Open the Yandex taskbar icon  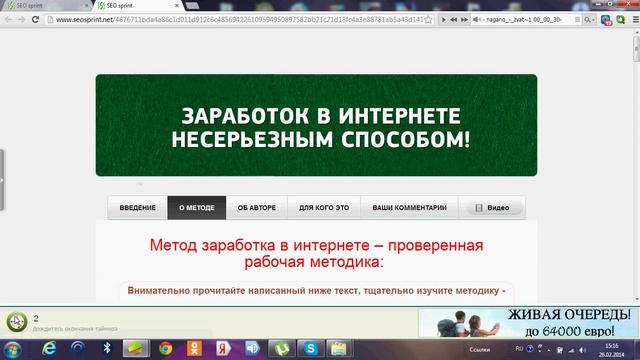223,349
